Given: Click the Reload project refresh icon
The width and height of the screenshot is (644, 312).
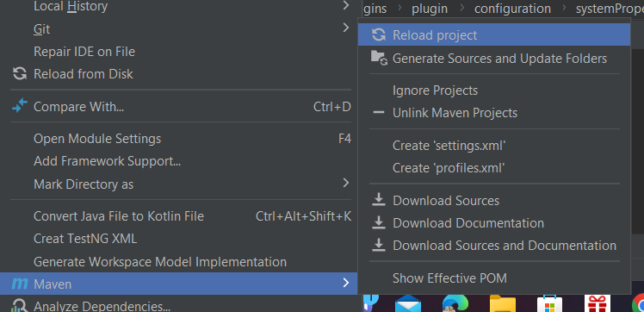Looking at the screenshot, I should pos(378,35).
